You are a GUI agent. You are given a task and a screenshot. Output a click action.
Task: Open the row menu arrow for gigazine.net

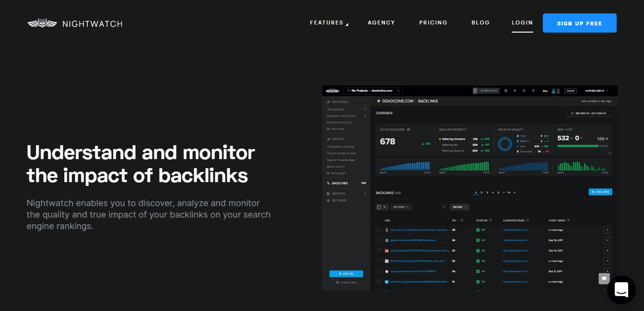click(x=608, y=240)
